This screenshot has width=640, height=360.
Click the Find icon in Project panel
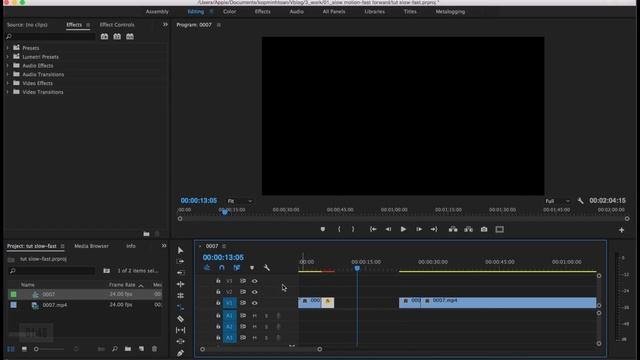[x=115, y=349]
